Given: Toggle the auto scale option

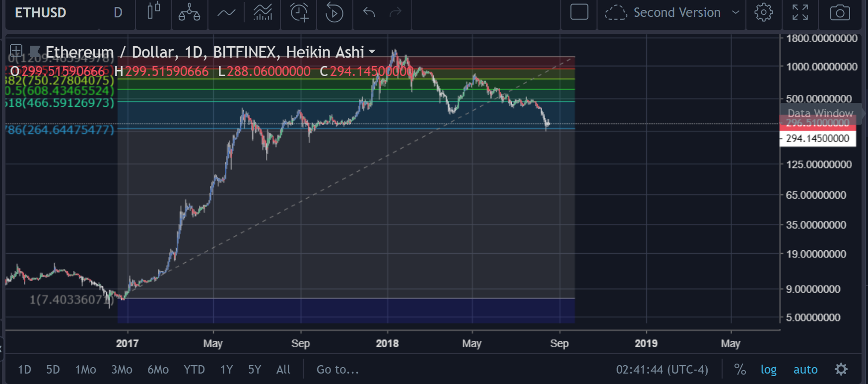Looking at the screenshot, I should [805, 370].
